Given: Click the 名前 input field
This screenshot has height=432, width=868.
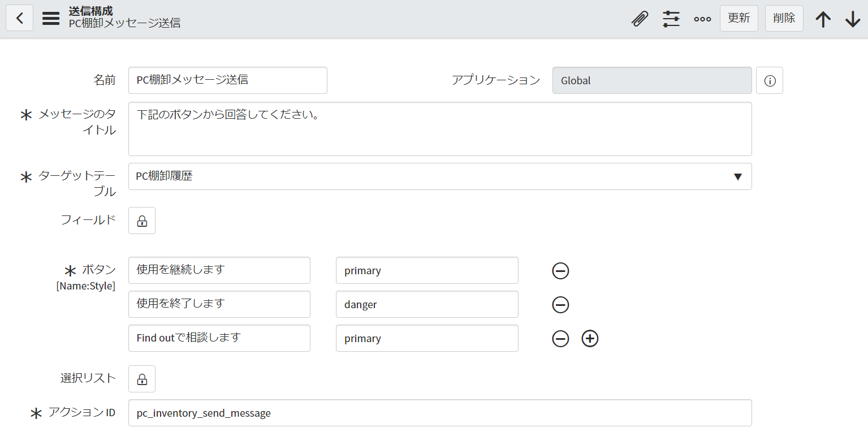Looking at the screenshot, I should pos(228,80).
